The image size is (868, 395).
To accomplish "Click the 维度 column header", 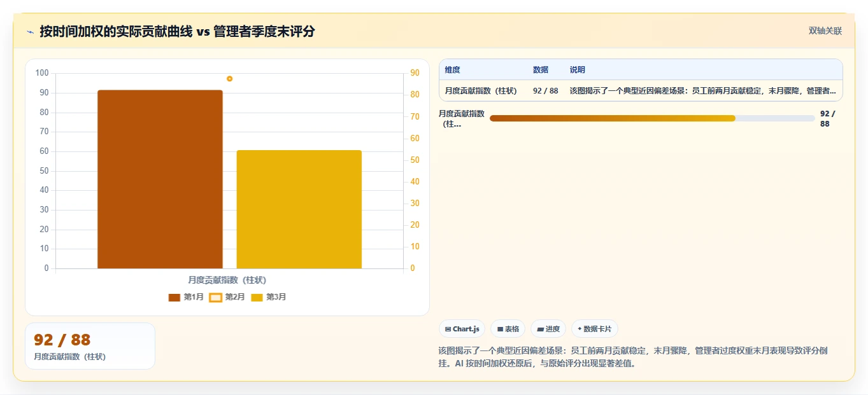I will click(453, 70).
